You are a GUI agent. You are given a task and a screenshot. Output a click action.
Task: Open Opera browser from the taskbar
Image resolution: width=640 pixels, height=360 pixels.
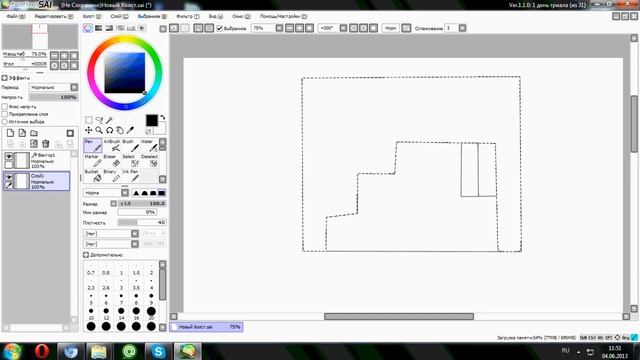coord(42,351)
